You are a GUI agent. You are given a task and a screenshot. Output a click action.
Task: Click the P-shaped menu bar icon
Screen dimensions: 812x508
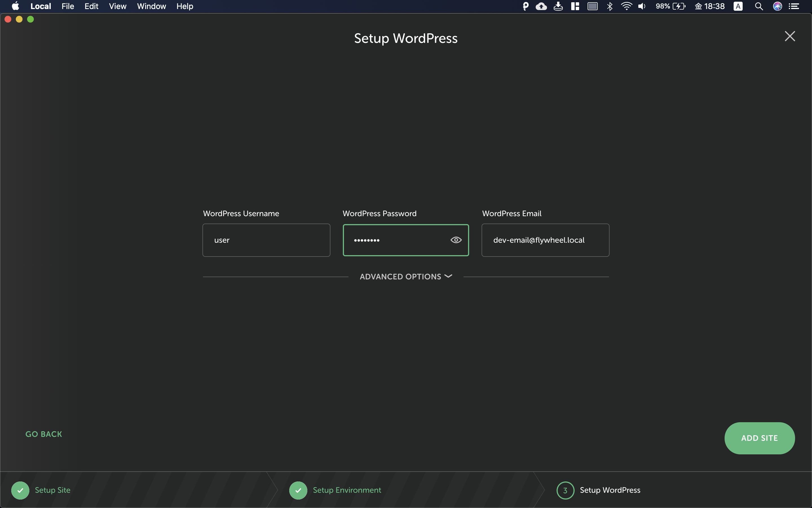[x=526, y=6]
